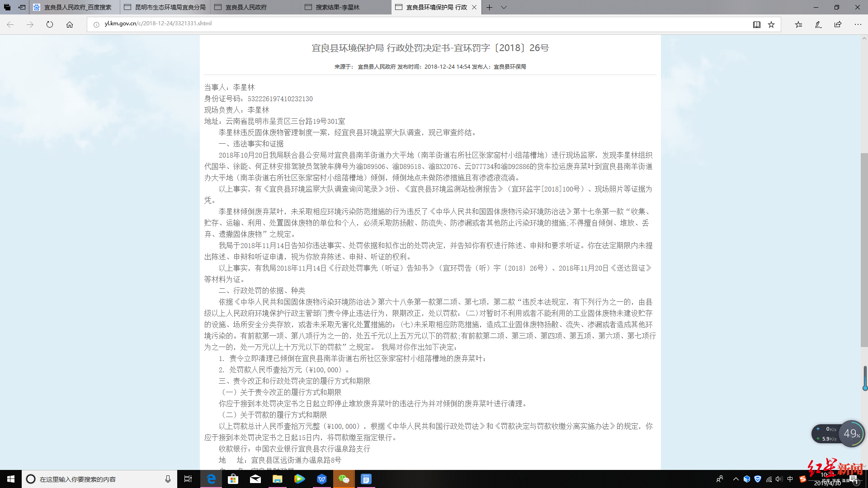Click the heading 二、行政处罚的依据、种类

tap(262, 291)
